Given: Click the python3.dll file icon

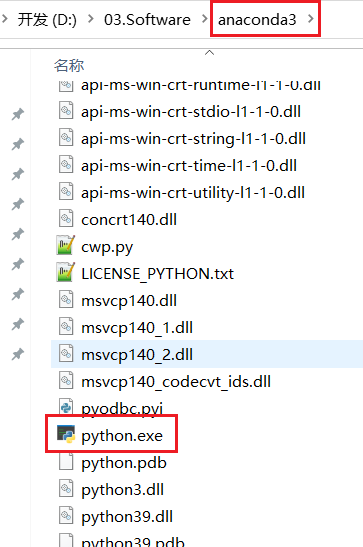Looking at the screenshot, I should [66, 488].
